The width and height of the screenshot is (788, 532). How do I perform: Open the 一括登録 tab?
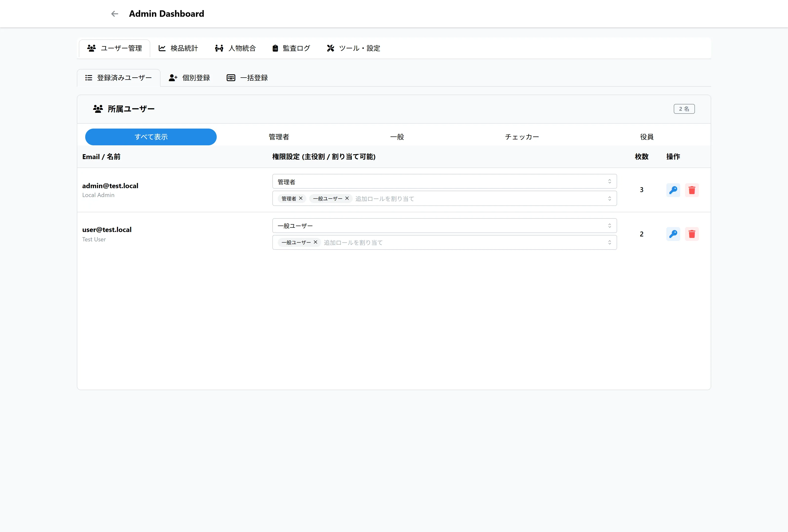[247, 78]
